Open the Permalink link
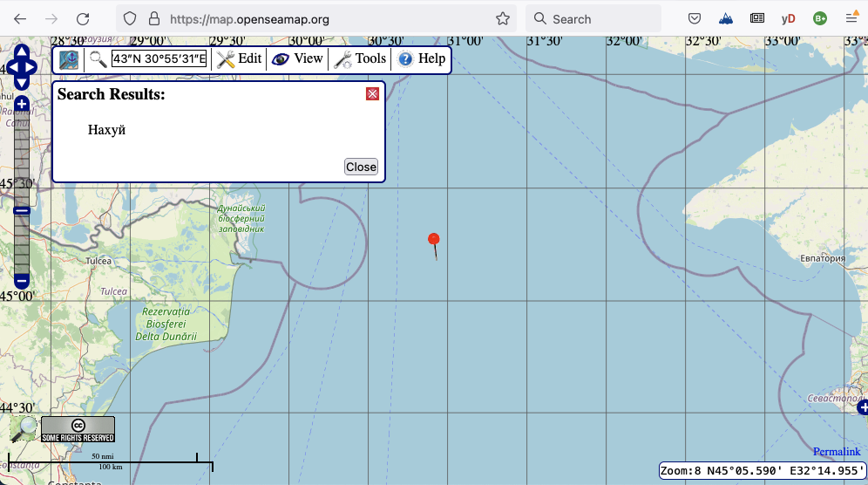868x485 pixels. [837, 452]
